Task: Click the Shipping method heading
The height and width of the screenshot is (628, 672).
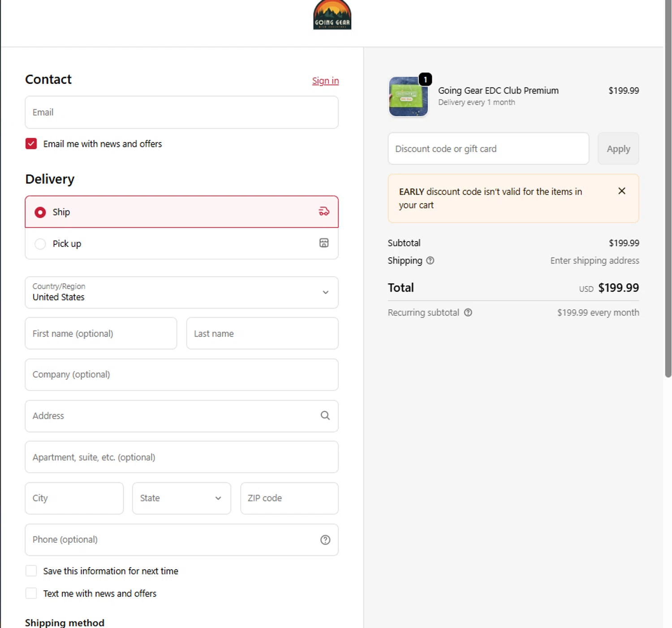Action: click(65, 623)
